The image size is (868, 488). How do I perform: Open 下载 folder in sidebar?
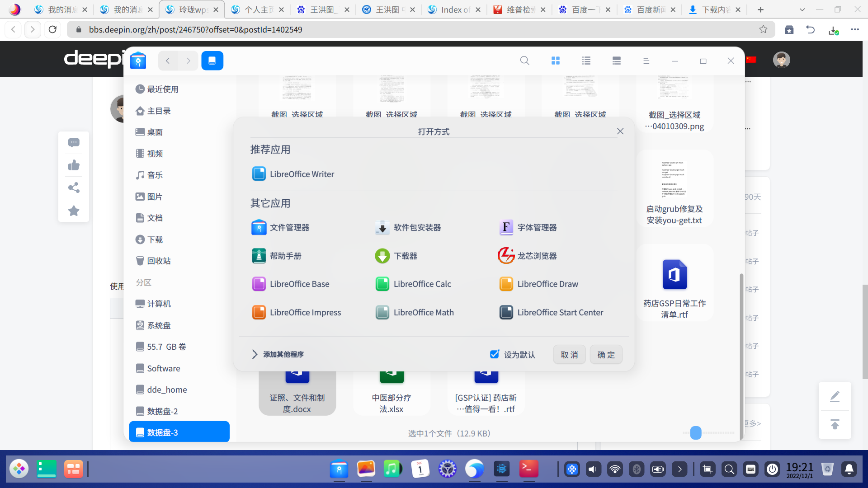pos(155,239)
